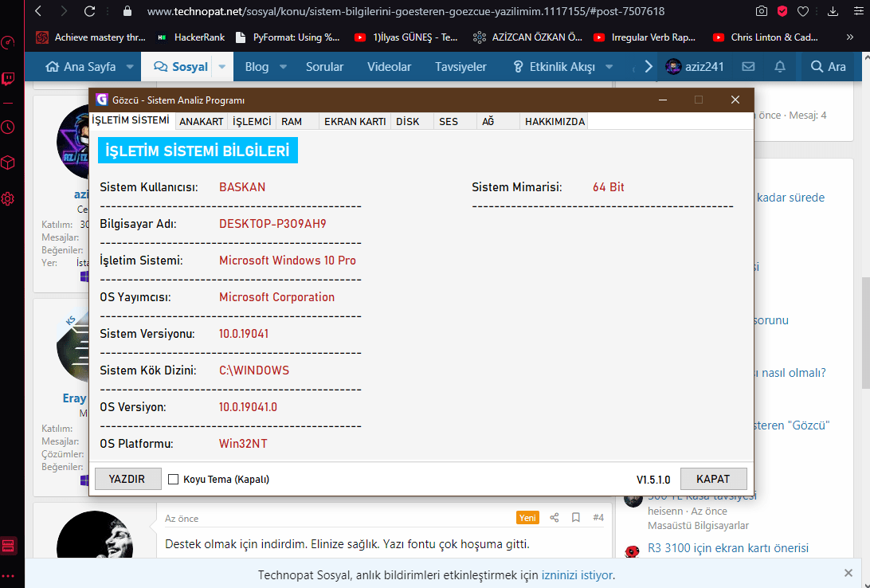Viewport: 870px width, 588px height.
Task: Open R3 3100 ekran kartı önerisi thread
Action: coord(728,548)
